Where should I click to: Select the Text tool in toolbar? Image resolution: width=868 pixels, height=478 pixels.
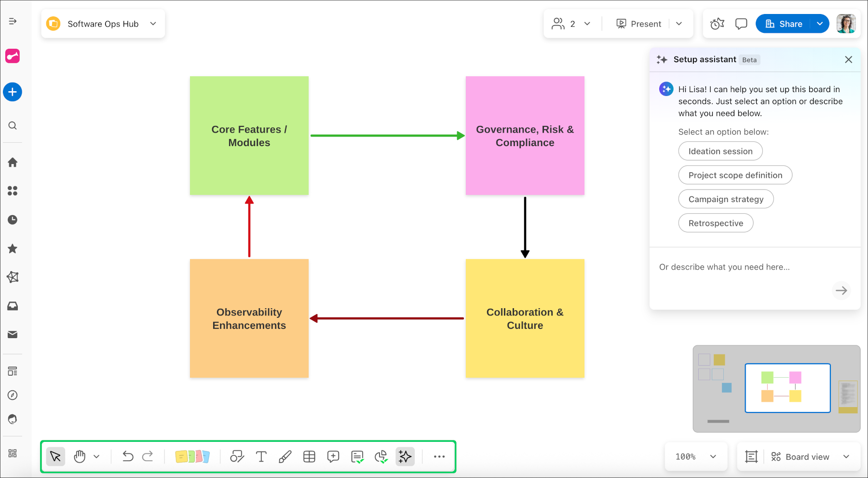coord(261,456)
